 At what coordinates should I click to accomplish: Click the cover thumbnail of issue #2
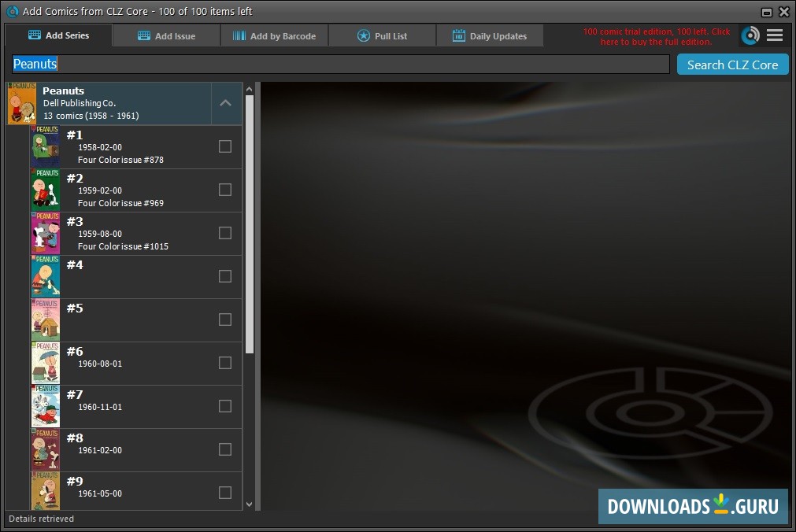[x=46, y=190]
